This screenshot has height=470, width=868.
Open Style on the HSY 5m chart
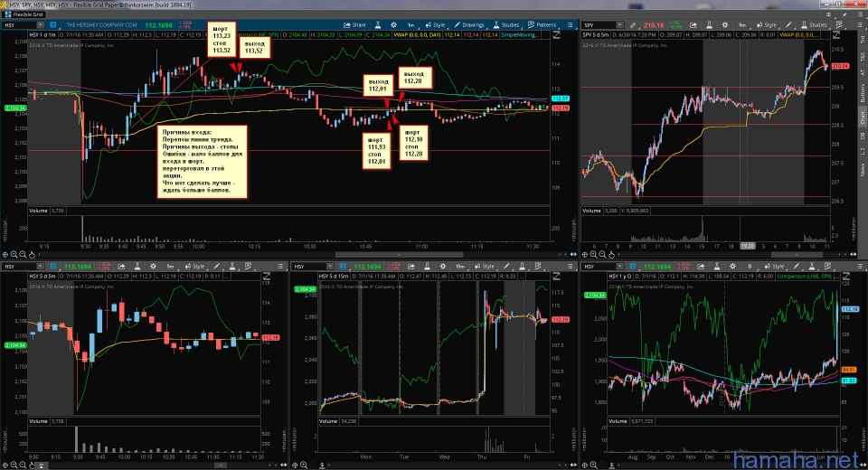click(x=194, y=267)
